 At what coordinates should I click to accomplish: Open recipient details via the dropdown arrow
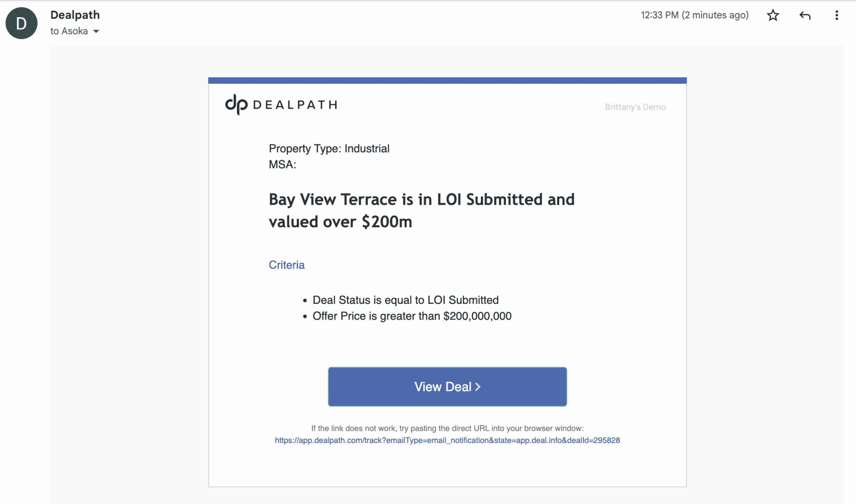coord(96,31)
